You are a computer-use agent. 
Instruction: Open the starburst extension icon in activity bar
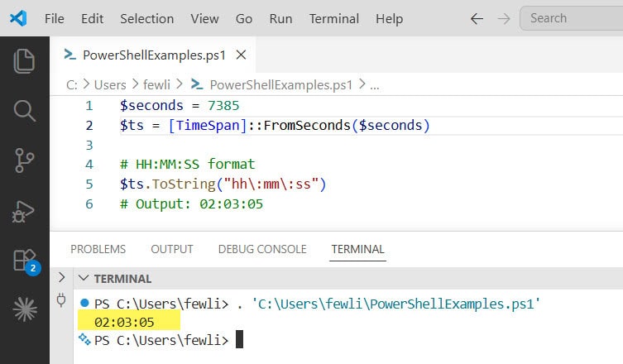(25, 309)
